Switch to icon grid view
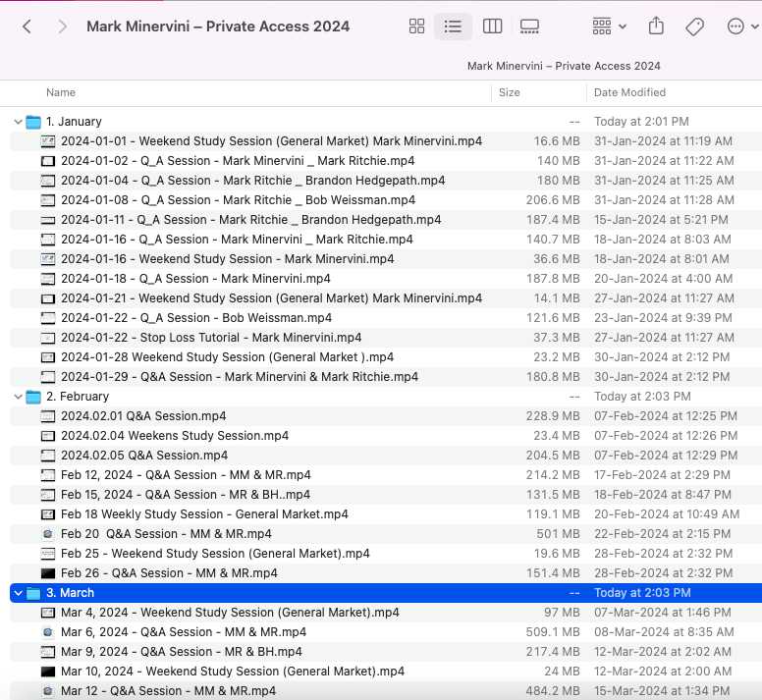762x700 pixels. pos(416,27)
